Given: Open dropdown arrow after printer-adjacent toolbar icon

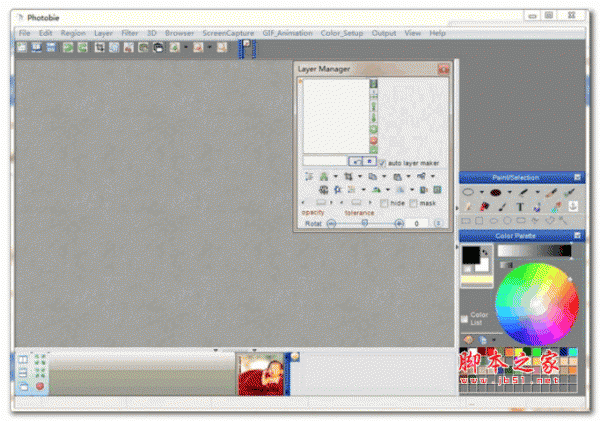Looking at the screenshot, I should (186, 47).
